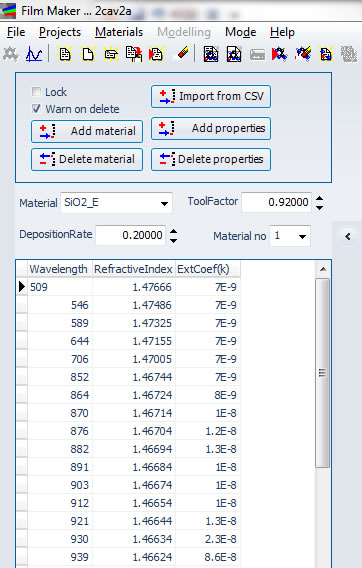362x568 pixels.
Task: Open the Projects menu
Action: coord(60,32)
